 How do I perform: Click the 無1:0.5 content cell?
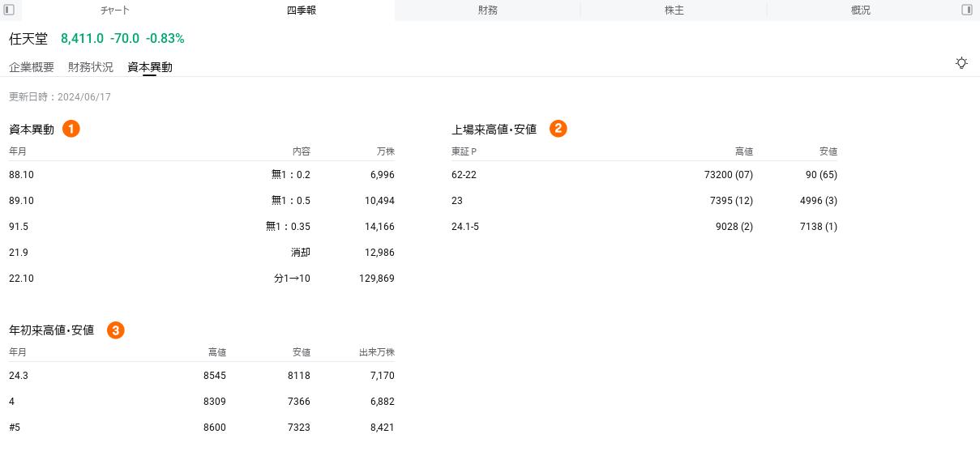click(291, 201)
